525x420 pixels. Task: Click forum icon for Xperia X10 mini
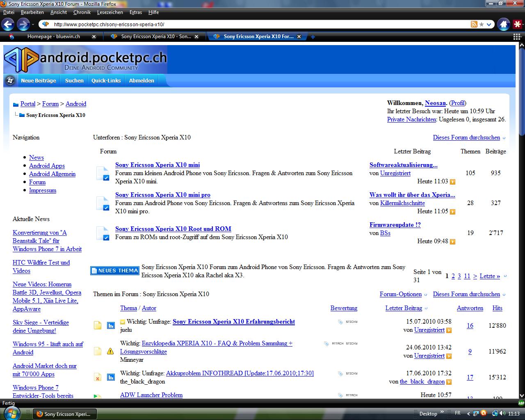click(x=103, y=173)
